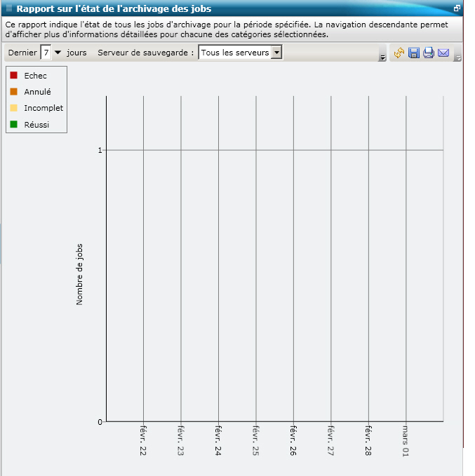Viewport: 475px width, 476px height.
Task: Click the 'Incomplet' legend label
Action: [44, 108]
